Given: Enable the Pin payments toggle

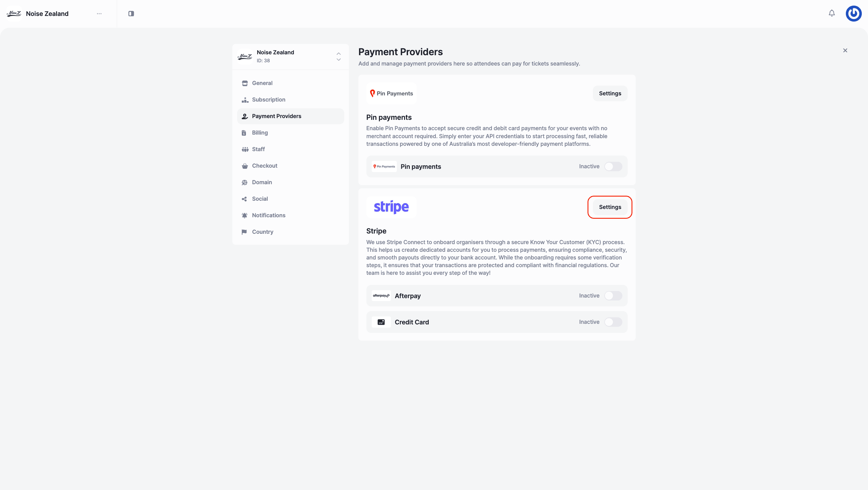Looking at the screenshot, I should point(613,166).
